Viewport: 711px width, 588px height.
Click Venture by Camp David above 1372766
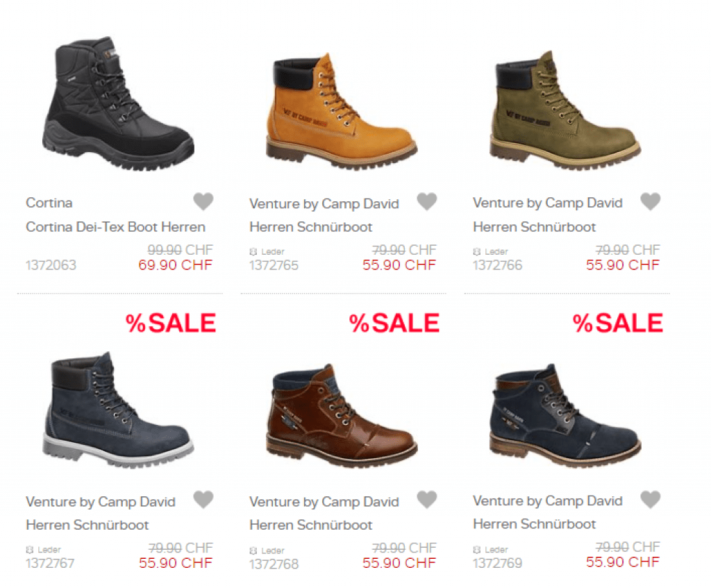pyautogui.click(x=548, y=203)
